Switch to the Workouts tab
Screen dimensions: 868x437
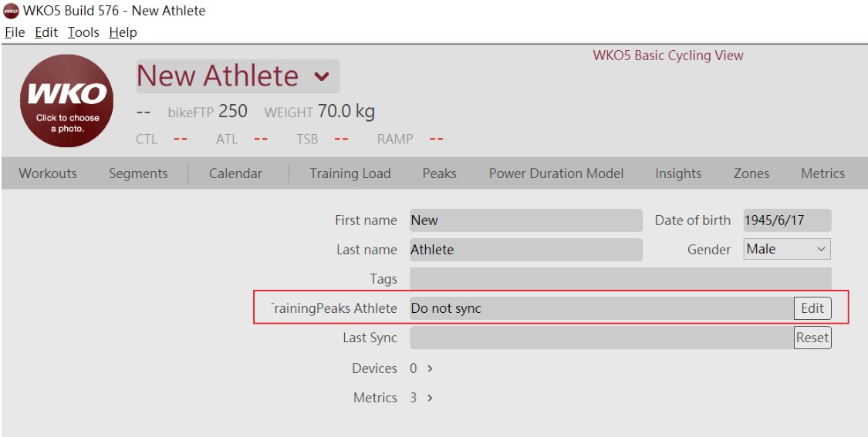[x=48, y=173]
